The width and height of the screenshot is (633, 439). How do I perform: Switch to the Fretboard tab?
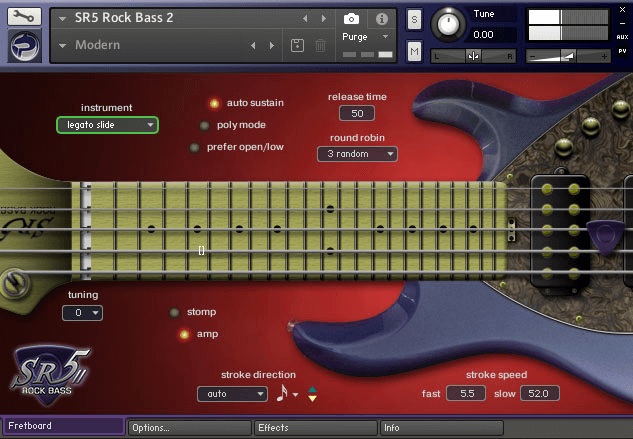(63, 426)
